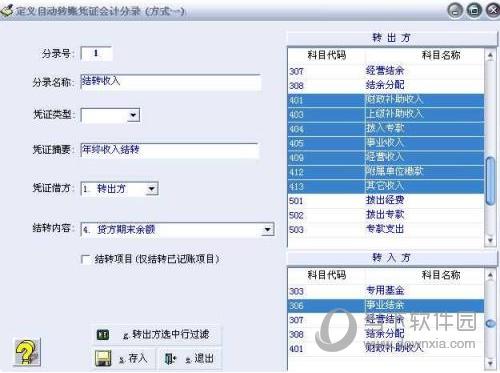This screenshot has width=500, height=373.
Task: Click the 转入方 panel header
Action: [392, 258]
